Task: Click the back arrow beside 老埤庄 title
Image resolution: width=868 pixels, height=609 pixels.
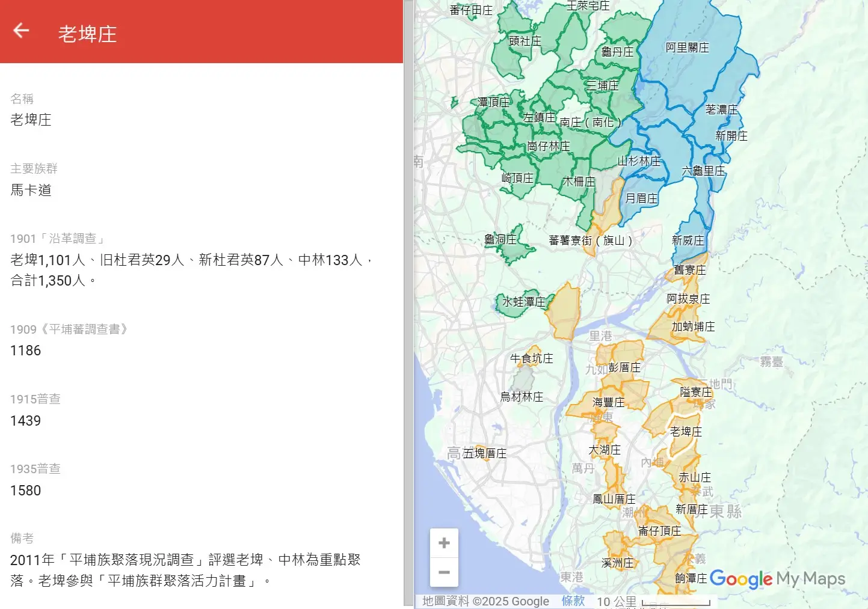Action: coord(21,31)
